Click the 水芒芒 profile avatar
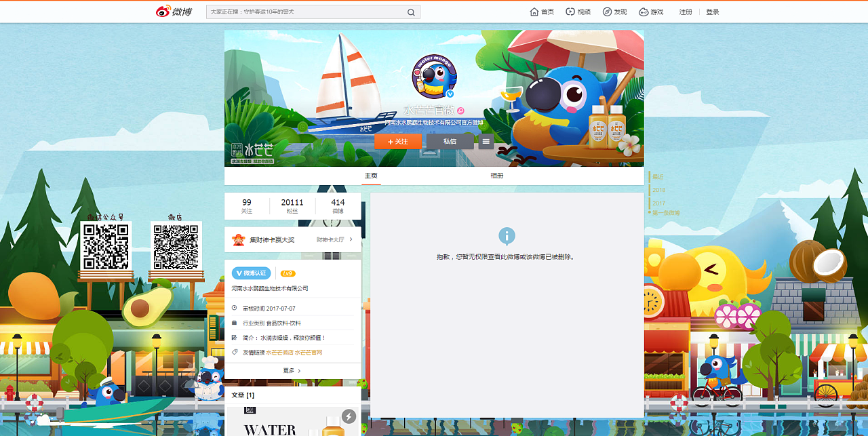This screenshot has width=868, height=436. (x=434, y=76)
